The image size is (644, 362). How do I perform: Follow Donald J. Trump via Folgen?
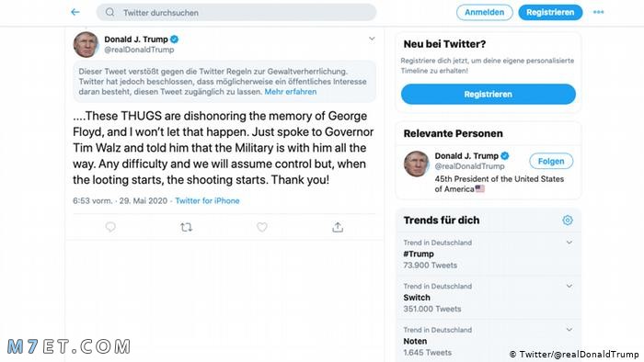[x=551, y=161]
